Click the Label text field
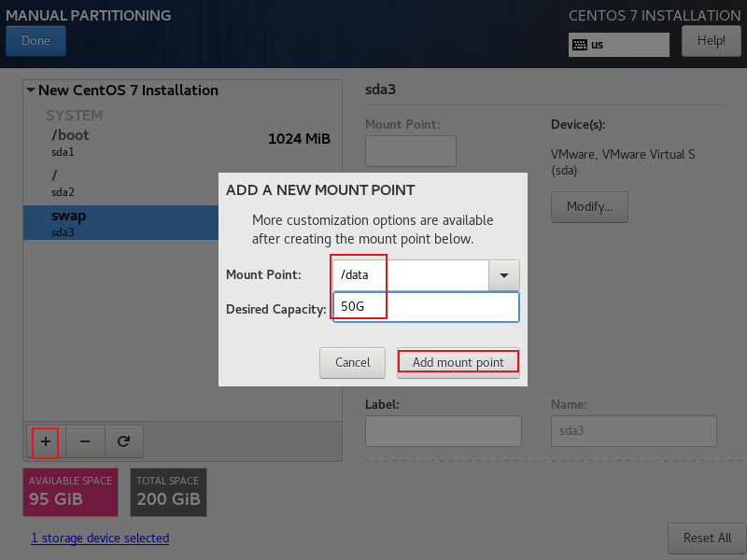The image size is (747, 560). coord(443,431)
